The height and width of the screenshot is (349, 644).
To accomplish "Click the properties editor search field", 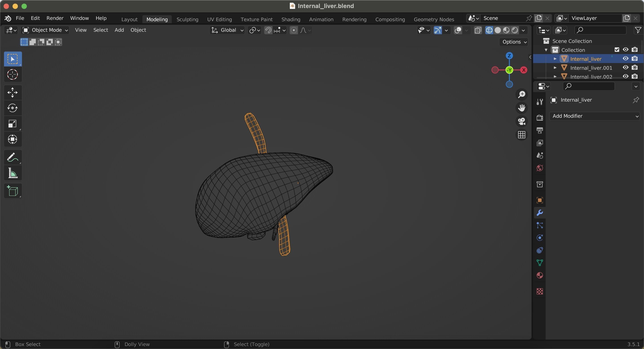I will pos(589,86).
